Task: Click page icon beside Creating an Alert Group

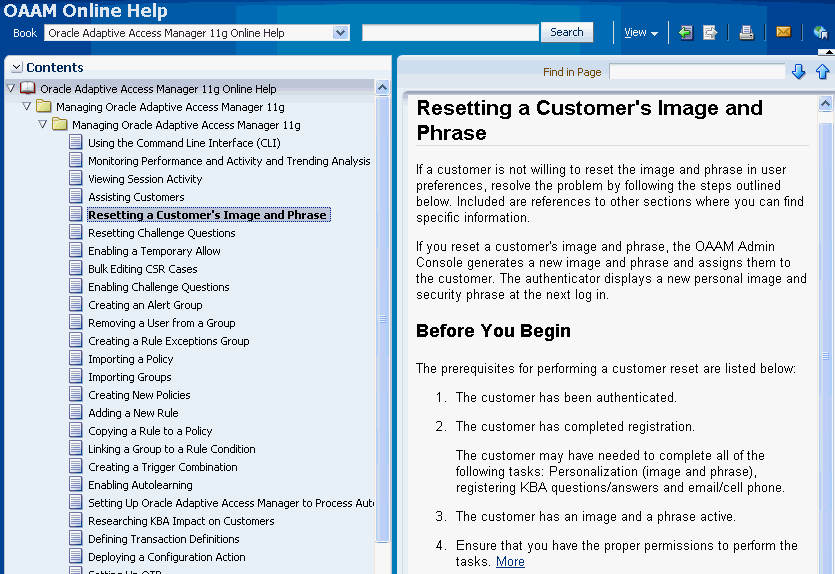Action: [x=76, y=305]
